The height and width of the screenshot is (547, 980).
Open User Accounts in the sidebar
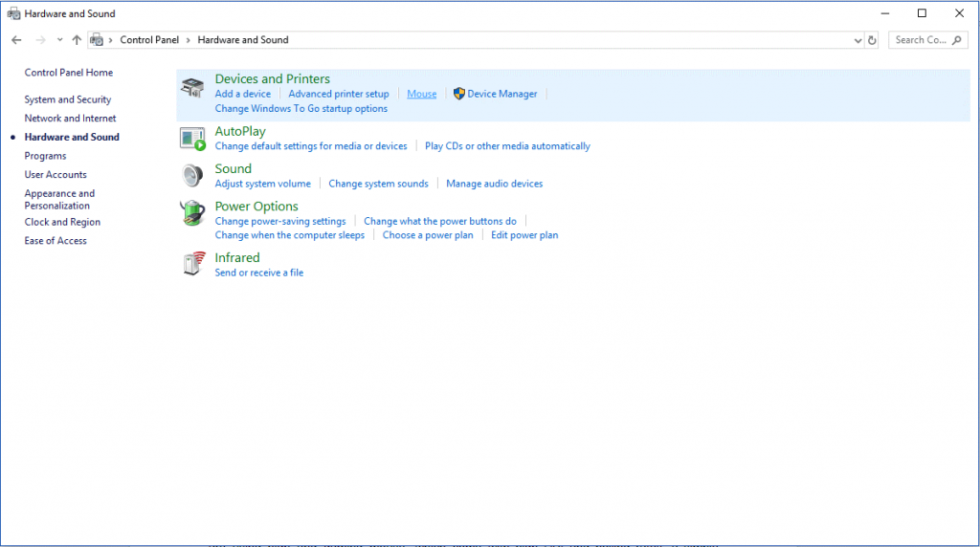click(x=56, y=175)
